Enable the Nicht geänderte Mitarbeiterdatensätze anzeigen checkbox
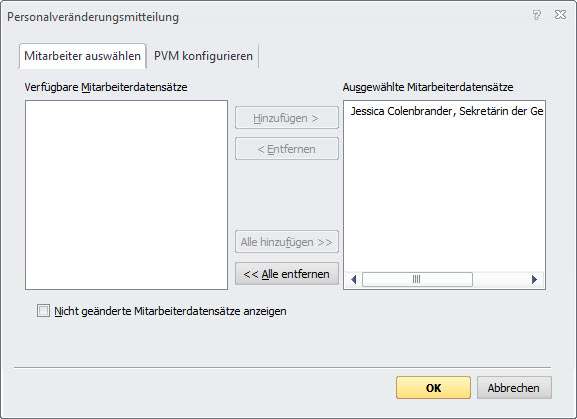This screenshot has height=419, width=577. pos(43,311)
